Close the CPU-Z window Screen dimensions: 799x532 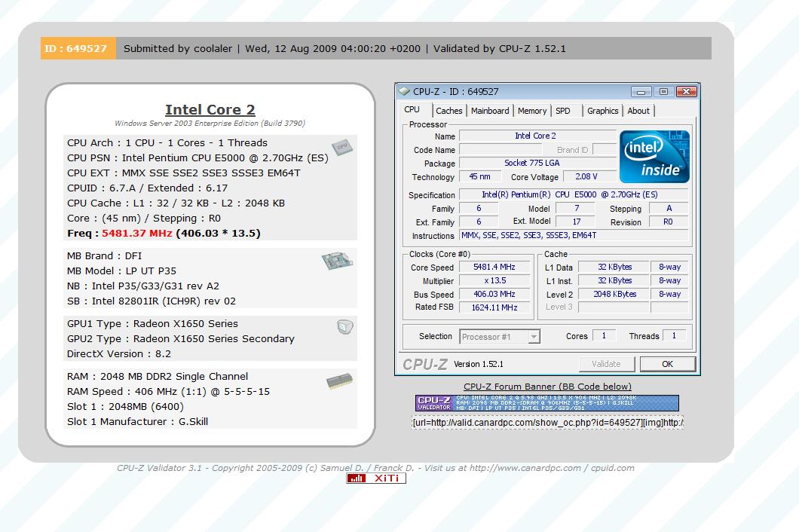click(x=687, y=92)
